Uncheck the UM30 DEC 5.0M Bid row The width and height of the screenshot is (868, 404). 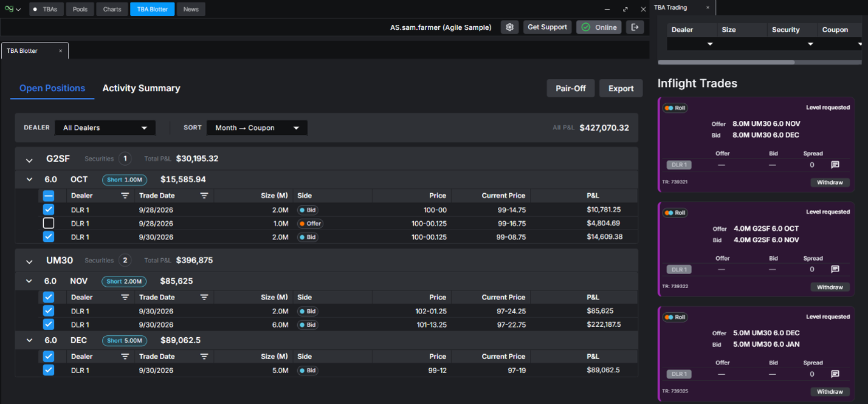coord(49,370)
